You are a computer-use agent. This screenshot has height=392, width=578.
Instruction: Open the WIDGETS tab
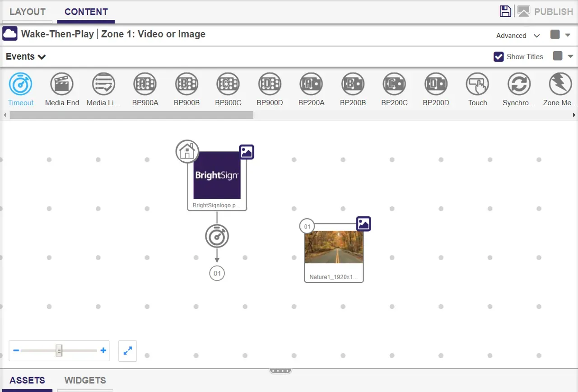(x=85, y=380)
